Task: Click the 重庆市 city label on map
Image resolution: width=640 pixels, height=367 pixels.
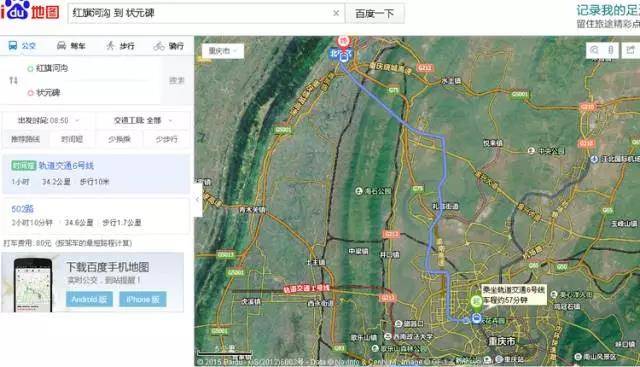Action: click(x=502, y=341)
